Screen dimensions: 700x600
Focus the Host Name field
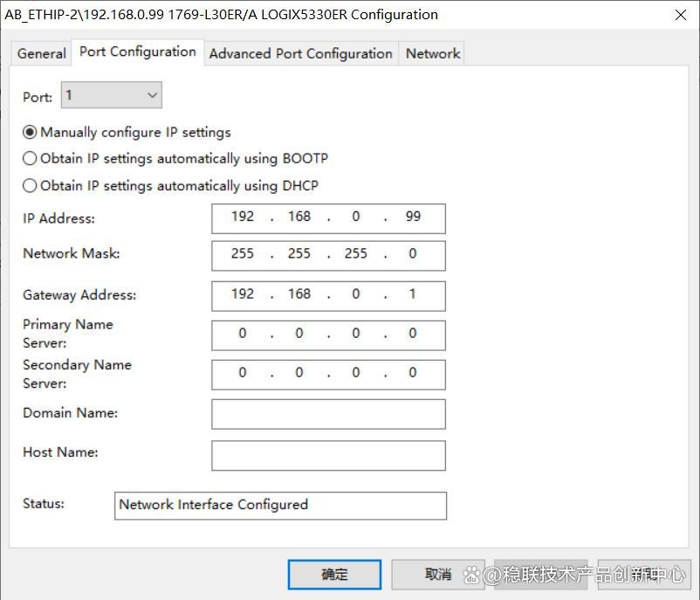coord(328,456)
